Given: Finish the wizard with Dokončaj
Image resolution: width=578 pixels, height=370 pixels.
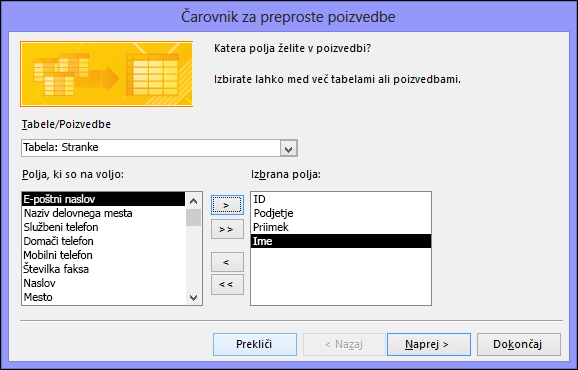Looking at the screenshot, I should tap(519, 344).
